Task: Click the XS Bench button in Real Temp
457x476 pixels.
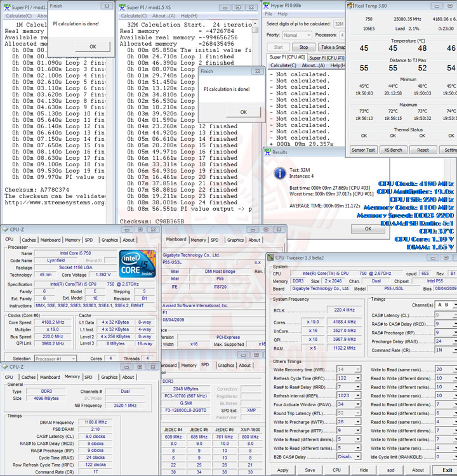Action: pos(393,150)
